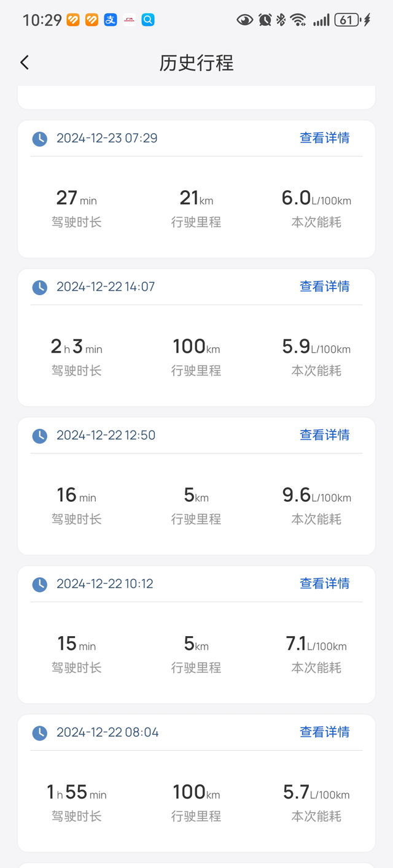Tap the clock icon on the 2024-12-22 08:04 trip
Screen dimensions: 393x868
(x=39, y=732)
